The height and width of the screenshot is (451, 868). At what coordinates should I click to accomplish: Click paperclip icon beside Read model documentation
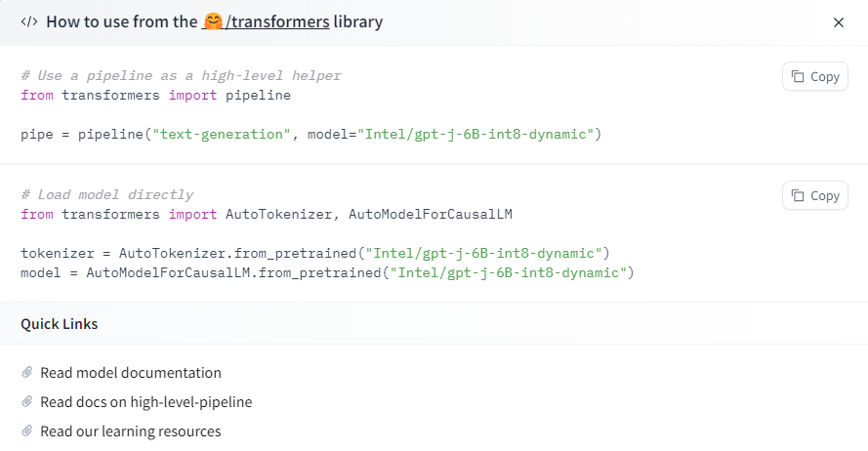28,372
